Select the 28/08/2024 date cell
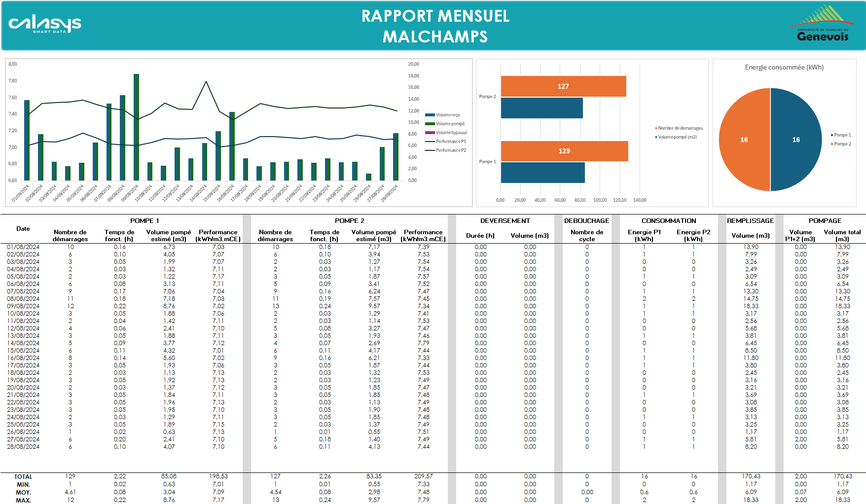The image size is (866, 504). (23, 447)
